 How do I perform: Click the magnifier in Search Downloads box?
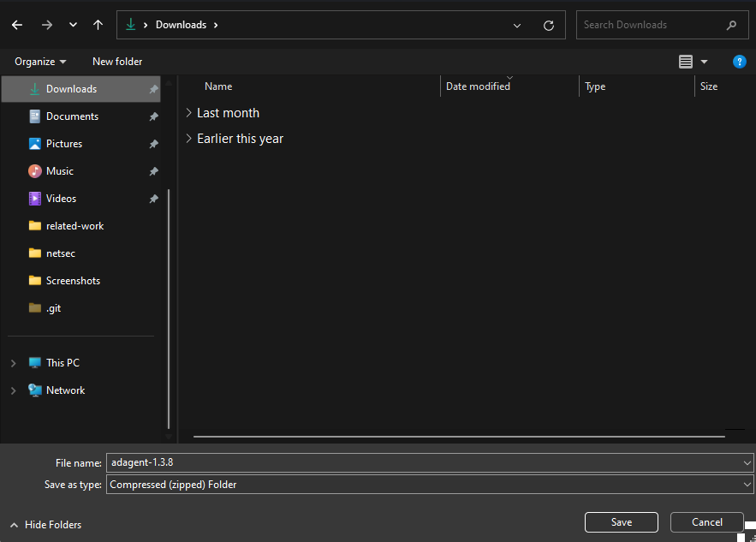(732, 25)
